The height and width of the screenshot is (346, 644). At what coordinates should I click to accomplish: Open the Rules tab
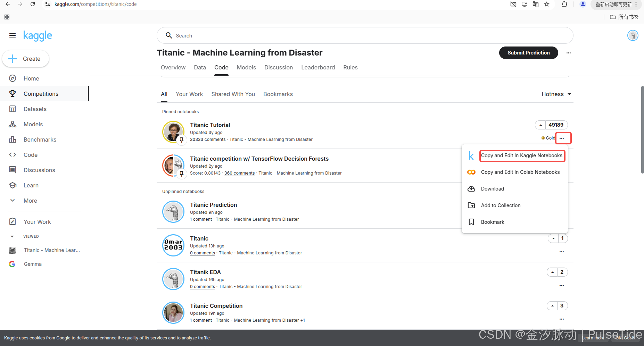[x=350, y=67]
